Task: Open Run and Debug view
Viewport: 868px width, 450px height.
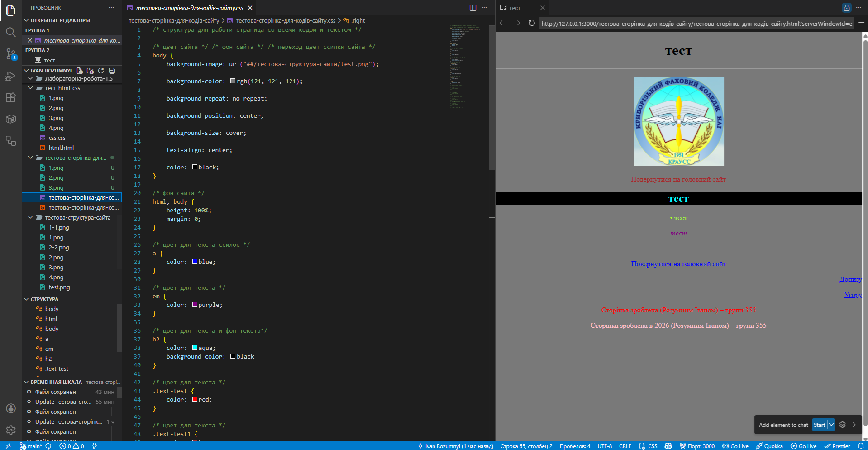Action: [x=10, y=76]
